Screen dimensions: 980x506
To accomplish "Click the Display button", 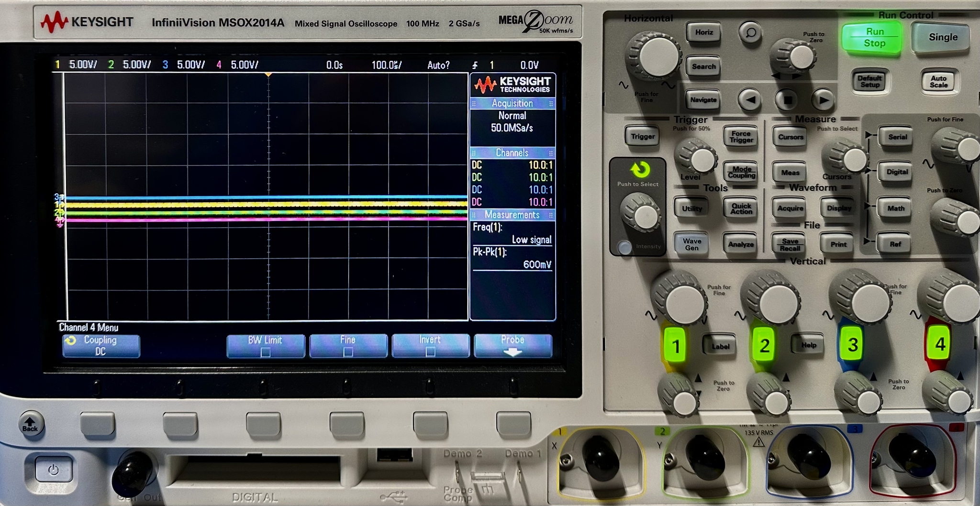I will [838, 208].
